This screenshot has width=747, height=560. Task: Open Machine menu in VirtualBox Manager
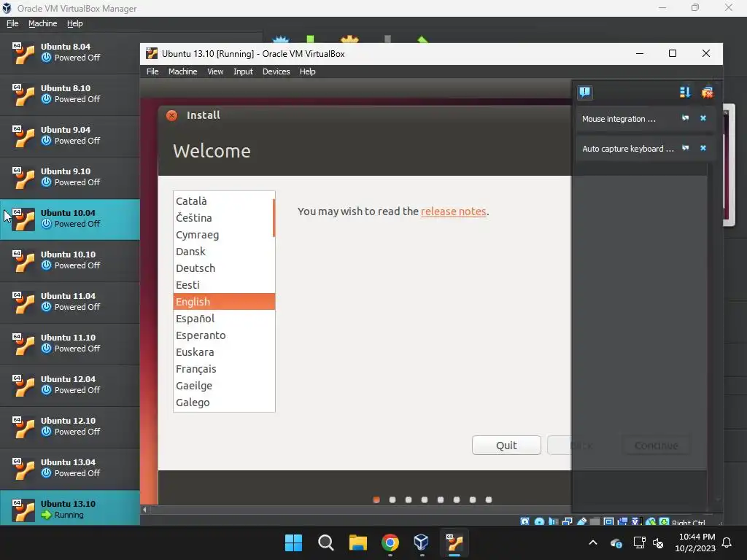click(x=43, y=23)
